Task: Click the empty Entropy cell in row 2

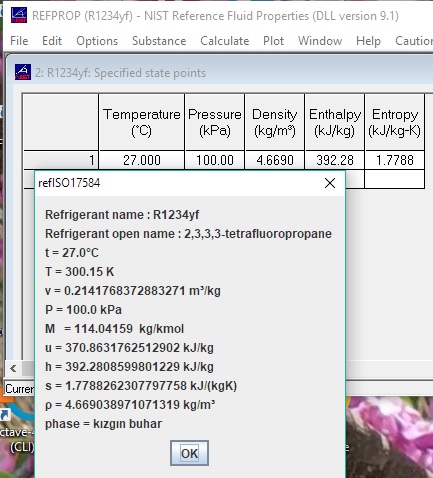Action: [x=395, y=179]
